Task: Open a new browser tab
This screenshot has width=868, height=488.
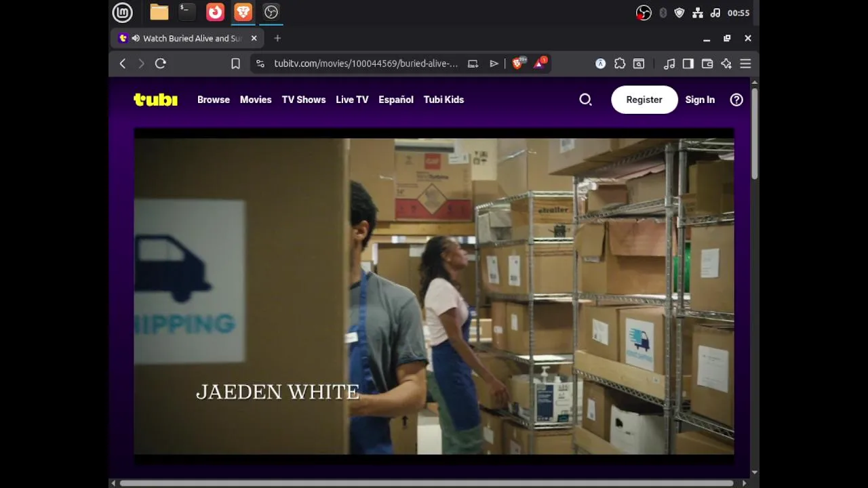Action: click(x=277, y=39)
